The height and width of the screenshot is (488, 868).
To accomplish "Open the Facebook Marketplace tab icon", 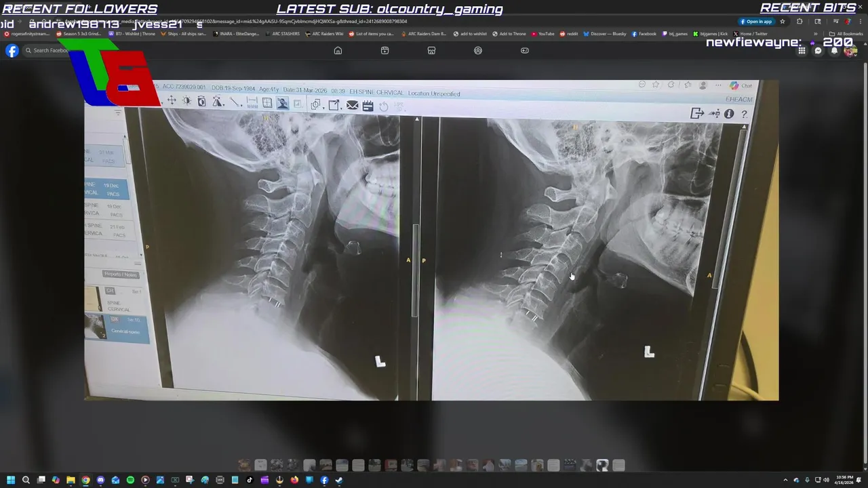I will (x=431, y=50).
